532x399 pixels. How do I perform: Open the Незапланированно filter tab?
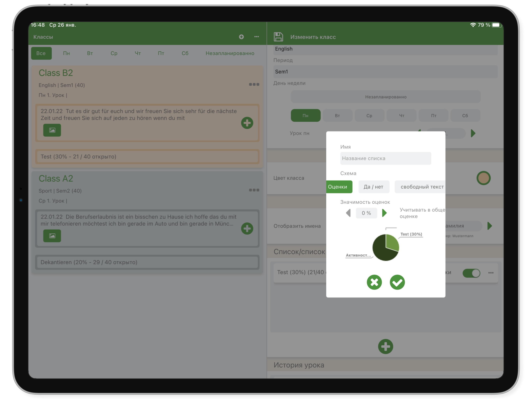(x=230, y=53)
